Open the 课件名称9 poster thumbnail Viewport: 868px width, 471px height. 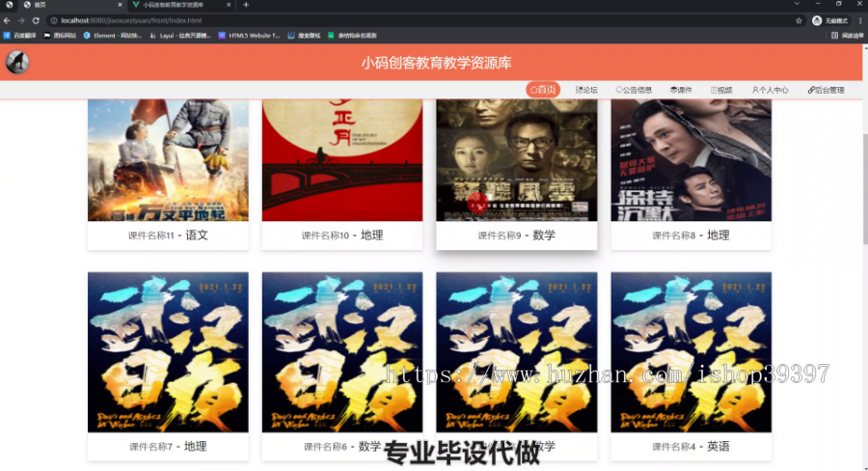pyautogui.click(x=517, y=160)
